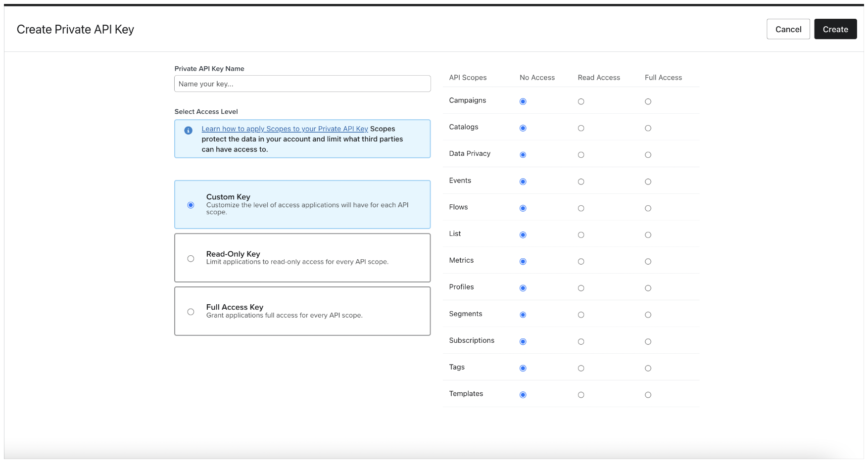Select the Custom Key radio button
Viewport: 868px width, 465px height.
(x=191, y=205)
